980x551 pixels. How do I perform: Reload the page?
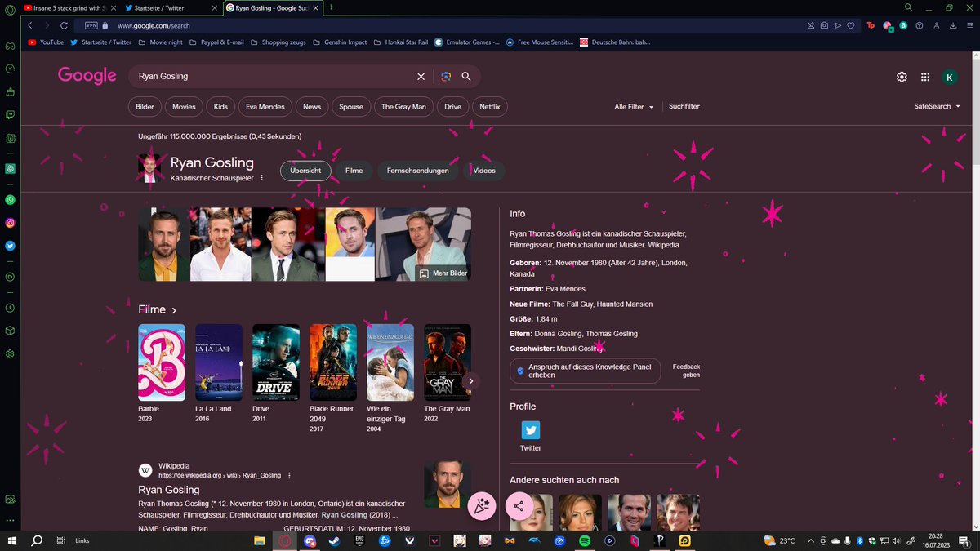point(64,25)
